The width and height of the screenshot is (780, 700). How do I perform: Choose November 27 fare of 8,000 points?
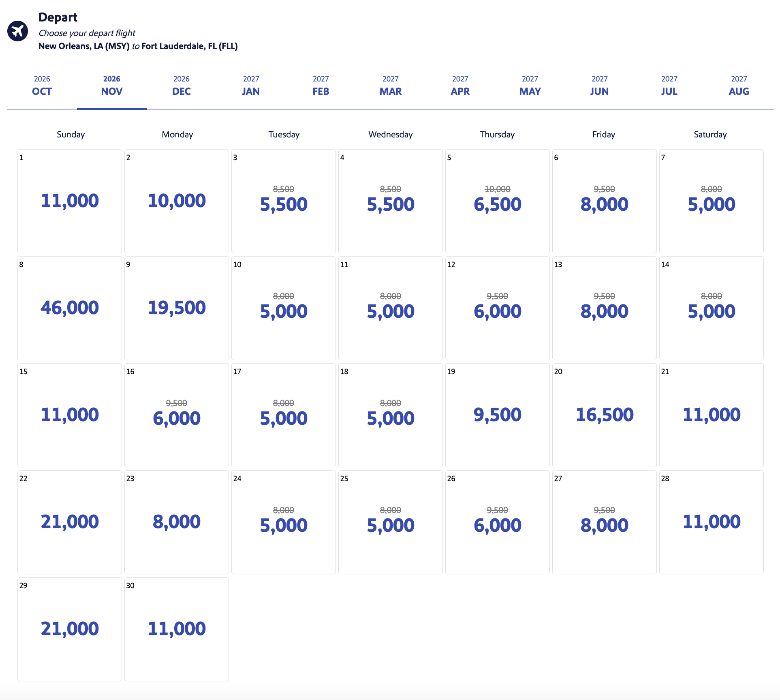pos(605,522)
